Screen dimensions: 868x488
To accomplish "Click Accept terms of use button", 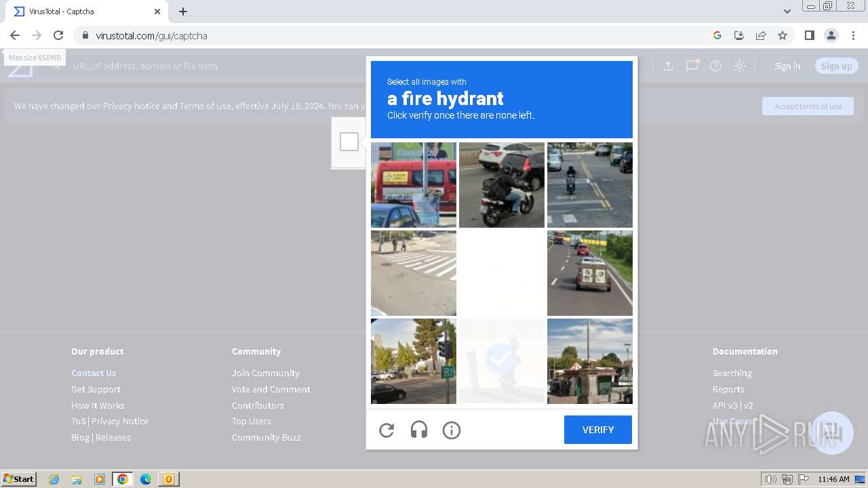I will click(808, 106).
